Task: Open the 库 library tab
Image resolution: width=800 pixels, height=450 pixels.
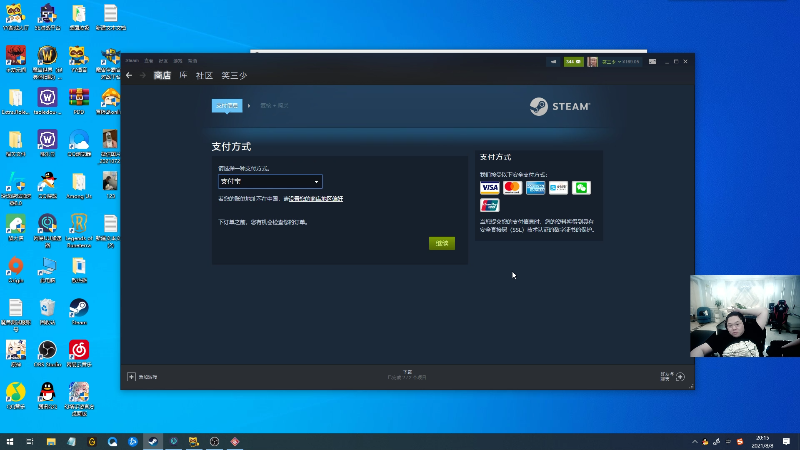Action: tap(183, 76)
